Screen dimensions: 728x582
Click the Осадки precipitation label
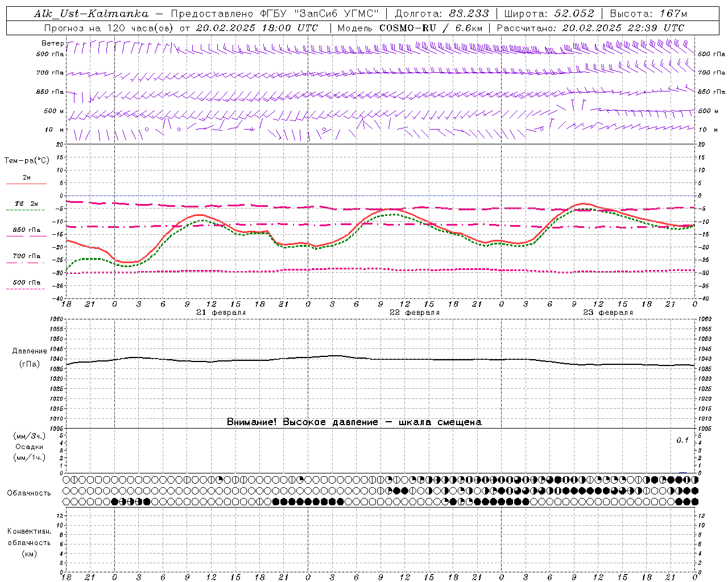coord(29,447)
